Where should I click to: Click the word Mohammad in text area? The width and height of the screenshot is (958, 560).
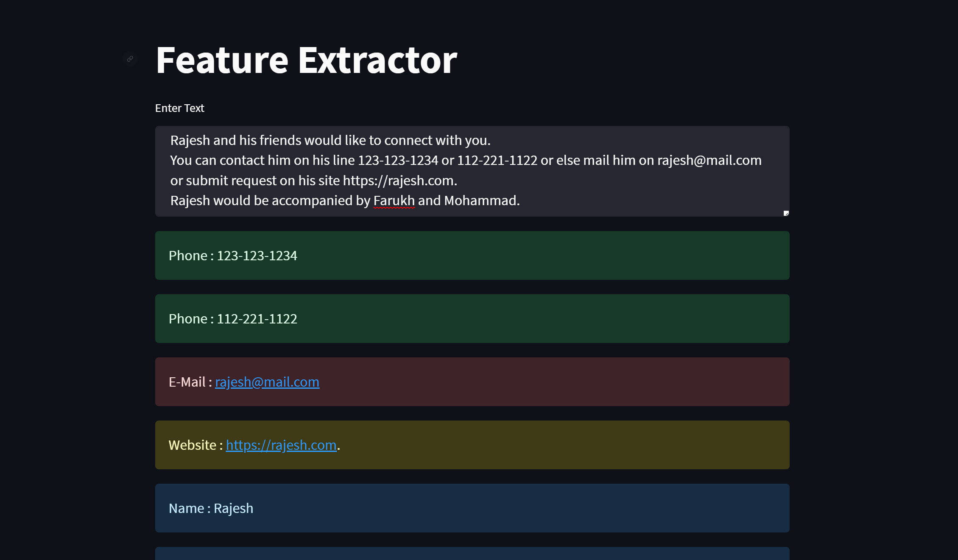[x=480, y=201]
